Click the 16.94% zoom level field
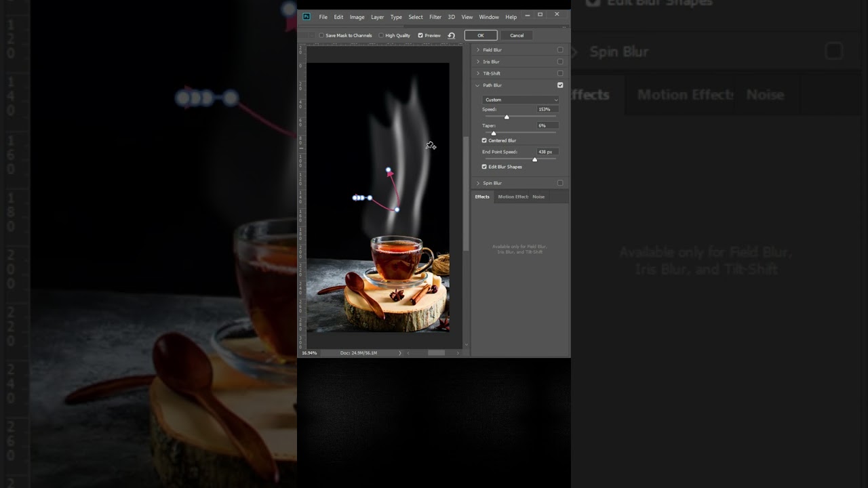 pyautogui.click(x=310, y=353)
